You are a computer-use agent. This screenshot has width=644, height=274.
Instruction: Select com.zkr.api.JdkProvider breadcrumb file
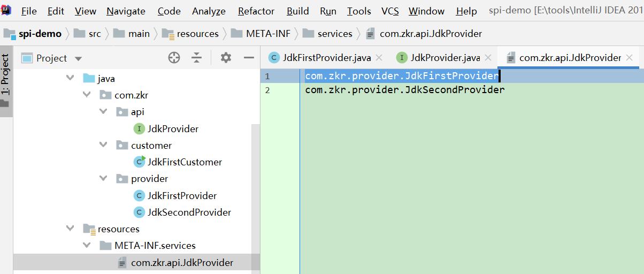[x=424, y=34]
